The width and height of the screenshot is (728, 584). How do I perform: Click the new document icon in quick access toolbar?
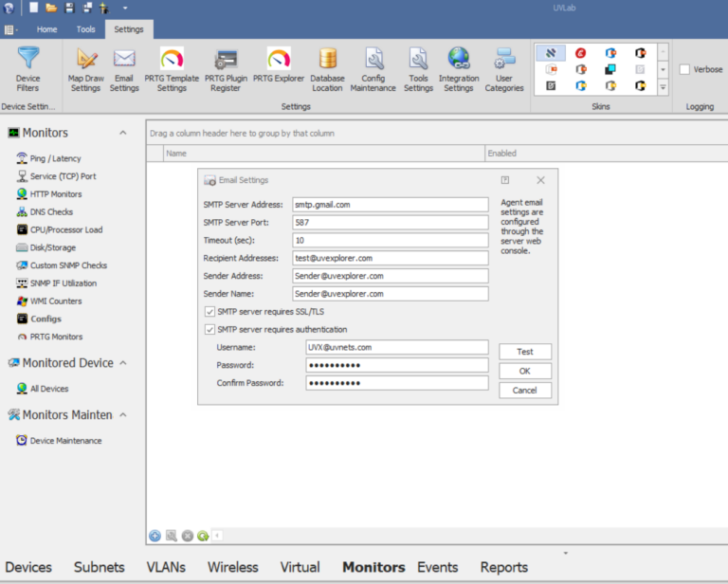point(33,8)
